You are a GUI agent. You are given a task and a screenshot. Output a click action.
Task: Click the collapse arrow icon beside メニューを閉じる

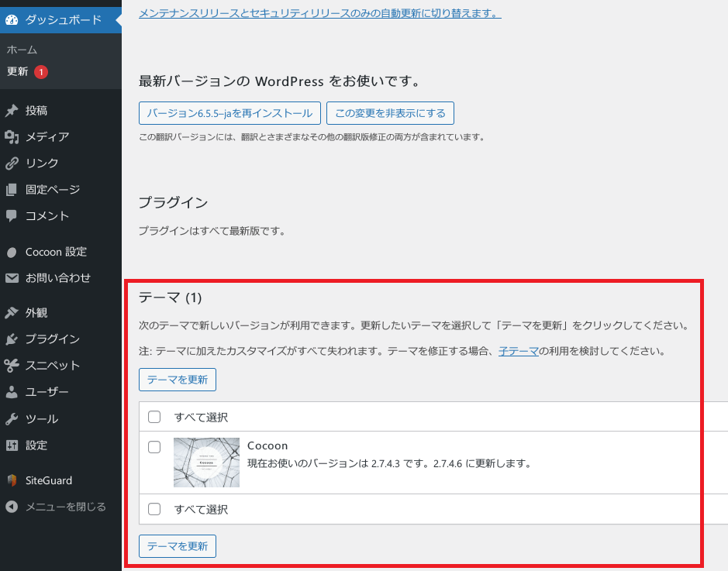click(x=12, y=507)
